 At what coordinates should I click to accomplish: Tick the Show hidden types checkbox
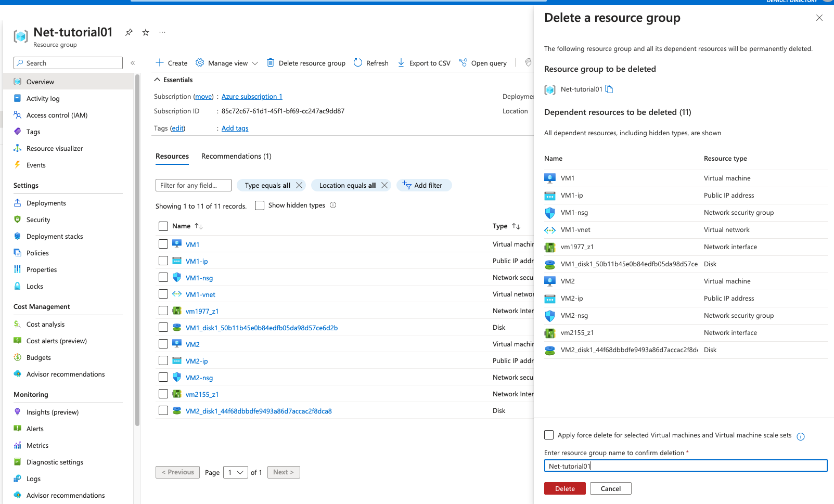[x=260, y=205]
